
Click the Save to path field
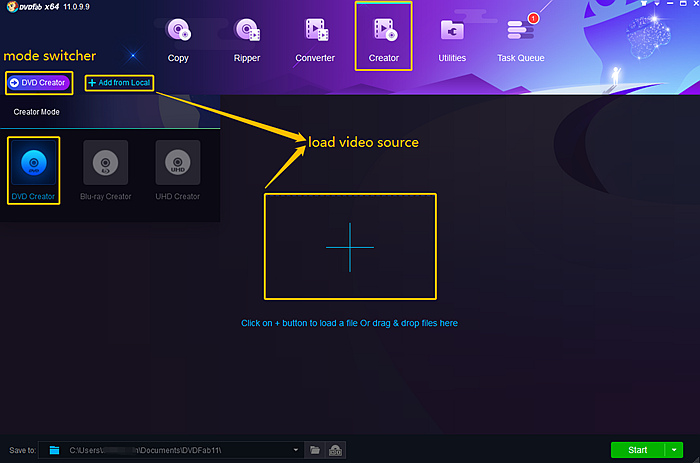(171, 450)
